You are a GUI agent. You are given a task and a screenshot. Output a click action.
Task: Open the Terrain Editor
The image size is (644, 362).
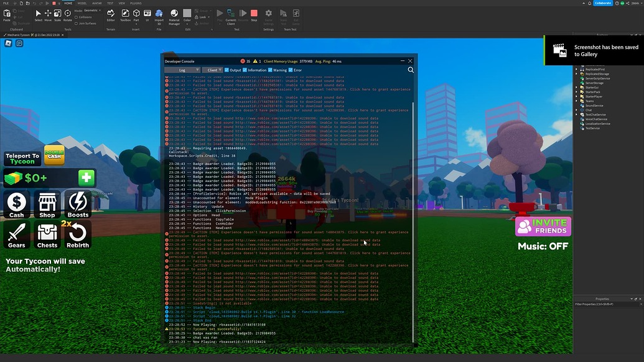(111, 15)
